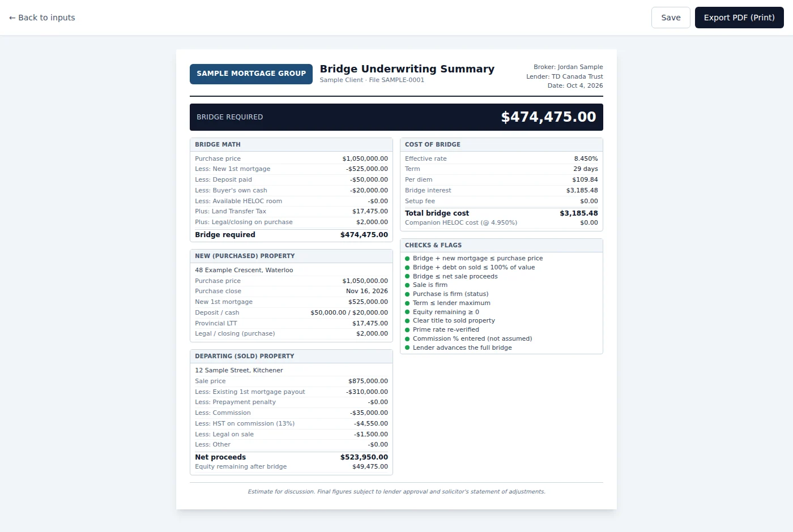The width and height of the screenshot is (793, 532).
Task: Select the Bridge Underwriting Summary title
Action: coord(407,68)
